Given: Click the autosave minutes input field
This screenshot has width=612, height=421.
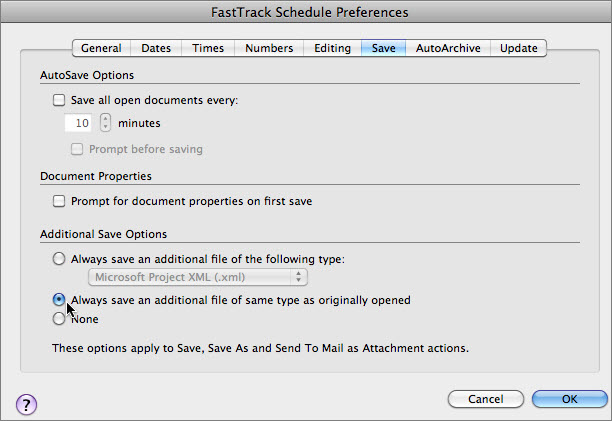Looking at the screenshot, I should coord(79,123).
